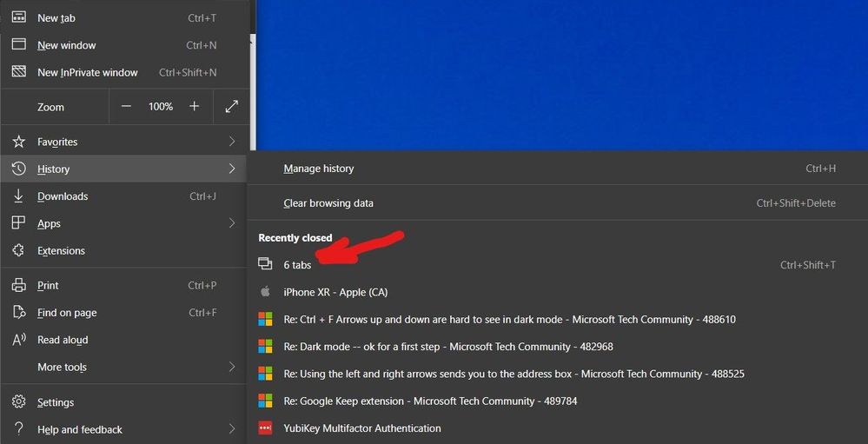This screenshot has width=868, height=444.
Task: Click the Apps grid icon
Action: pyautogui.click(x=19, y=223)
